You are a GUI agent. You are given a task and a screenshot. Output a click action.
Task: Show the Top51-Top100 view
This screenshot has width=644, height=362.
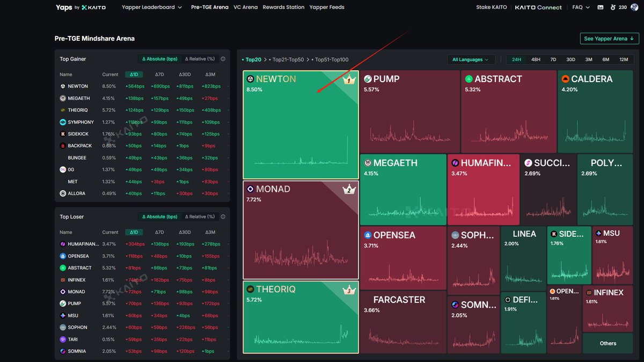330,60
